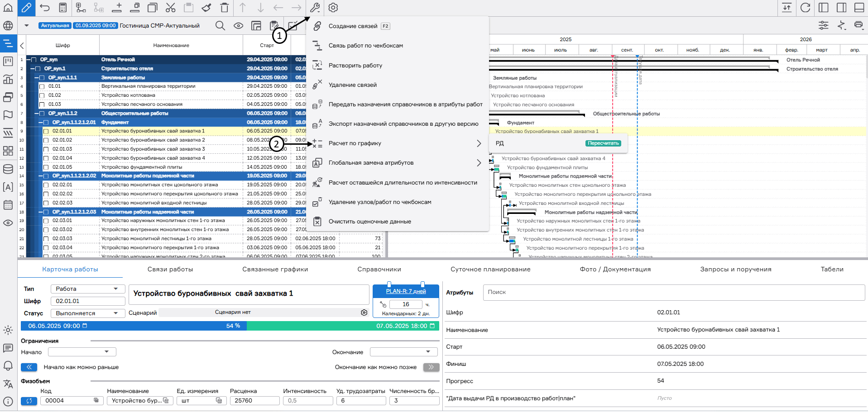
Task: Tick the checkbox for row 01.02
Action: (x=42, y=95)
